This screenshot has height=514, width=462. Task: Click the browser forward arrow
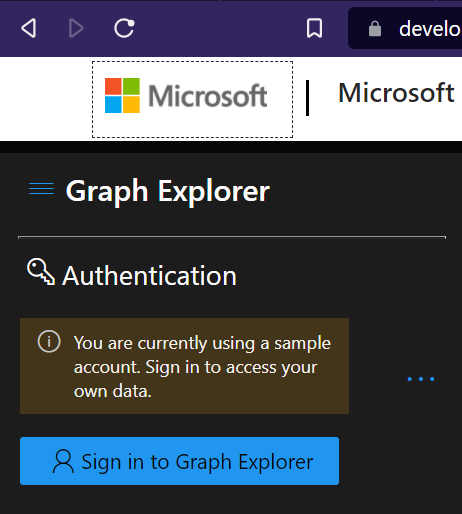click(x=76, y=28)
